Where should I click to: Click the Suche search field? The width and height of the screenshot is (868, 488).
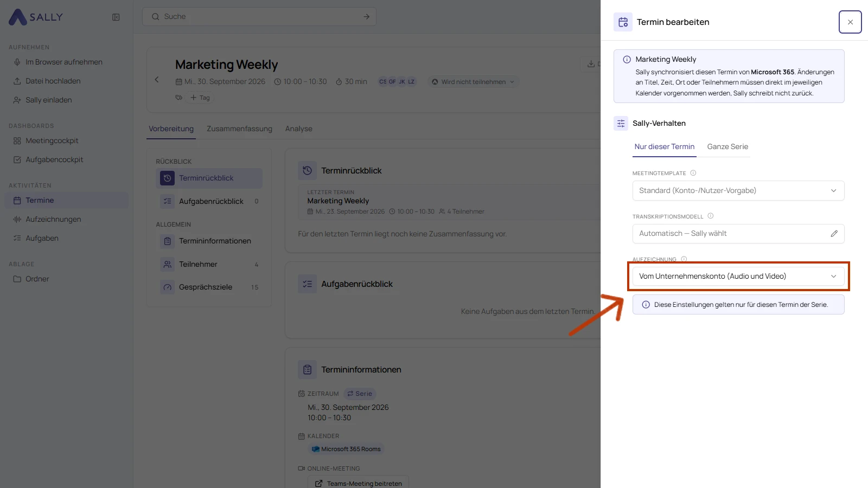tap(259, 17)
